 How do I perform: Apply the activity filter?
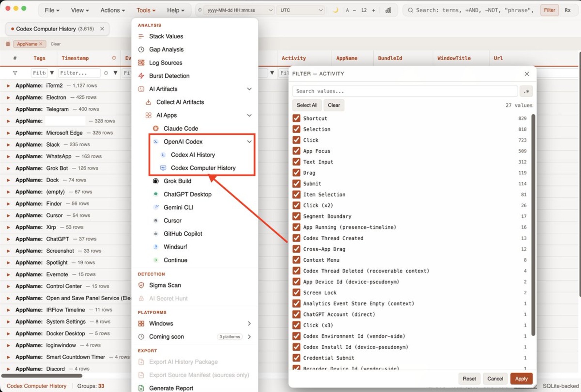(x=521, y=379)
